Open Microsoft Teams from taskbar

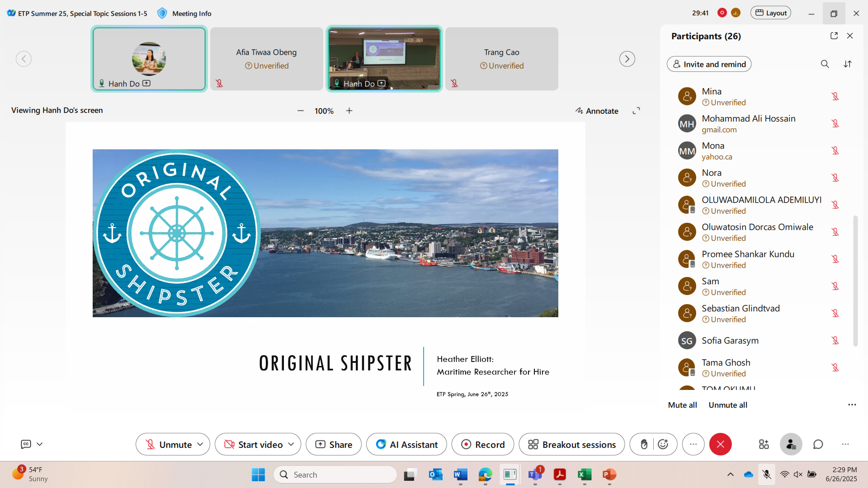[x=535, y=474]
